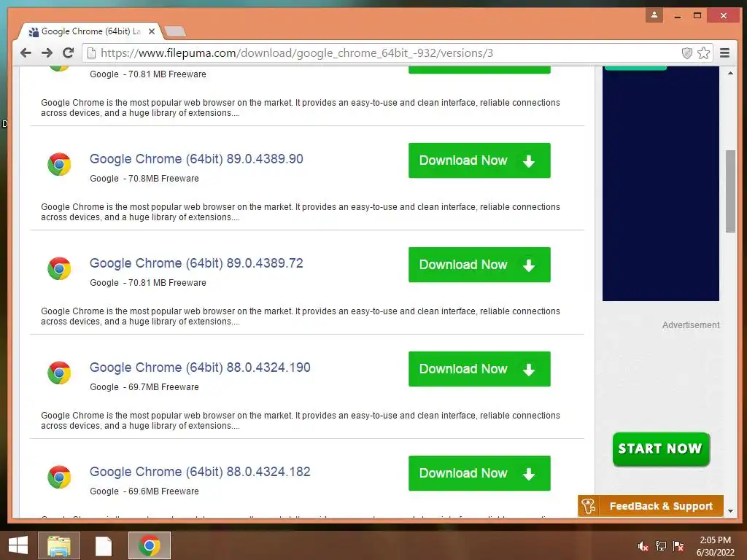Open Google Chrome (64bit) 88.0.4324.182 link
The height and width of the screenshot is (560, 747).
click(x=200, y=472)
